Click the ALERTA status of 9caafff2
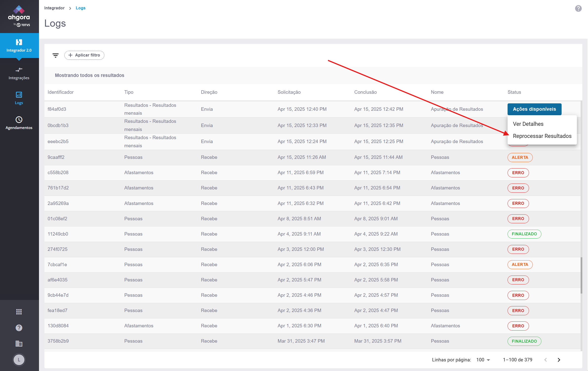The height and width of the screenshot is (371, 588). coord(520,158)
